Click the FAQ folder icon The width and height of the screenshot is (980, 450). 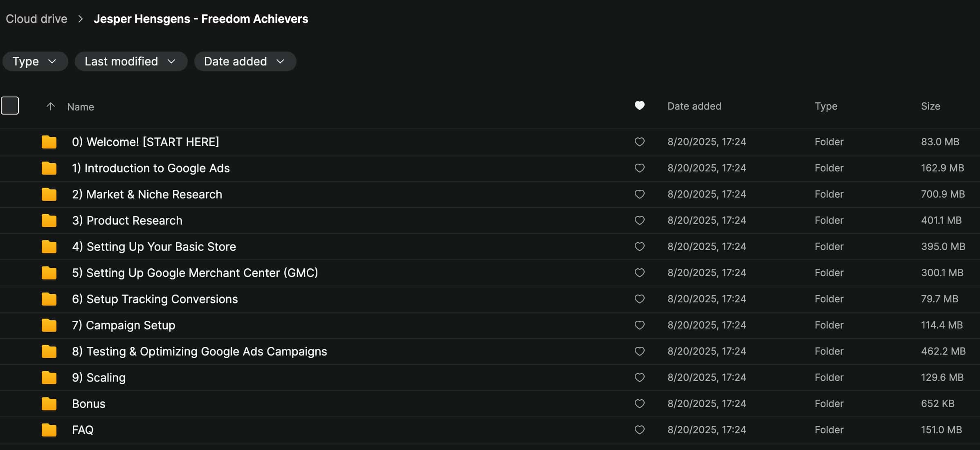pos(49,430)
